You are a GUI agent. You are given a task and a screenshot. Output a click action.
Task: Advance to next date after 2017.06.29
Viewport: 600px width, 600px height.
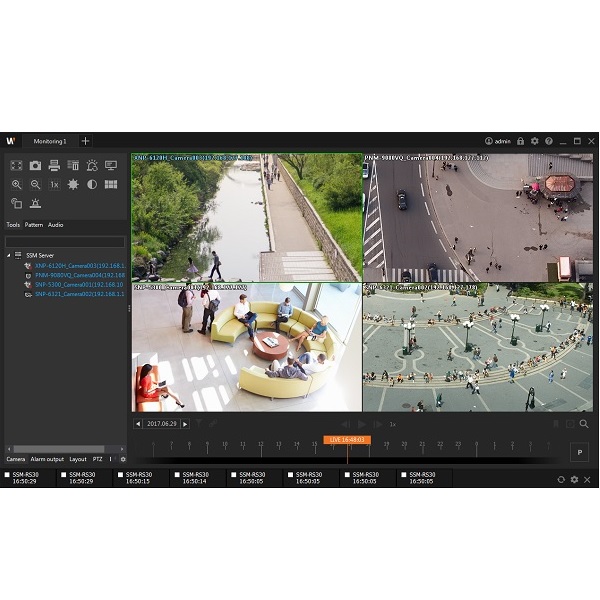point(185,424)
